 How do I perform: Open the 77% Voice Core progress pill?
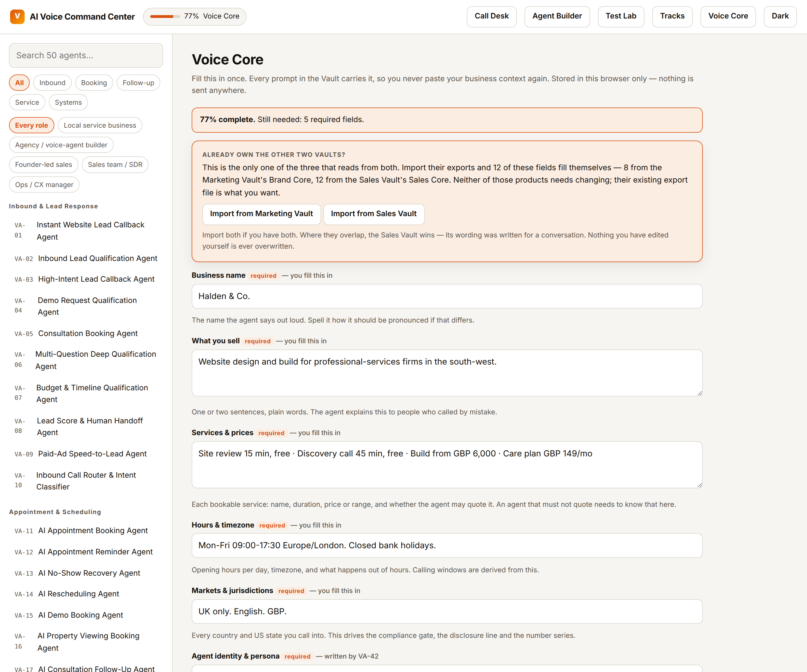(194, 17)
